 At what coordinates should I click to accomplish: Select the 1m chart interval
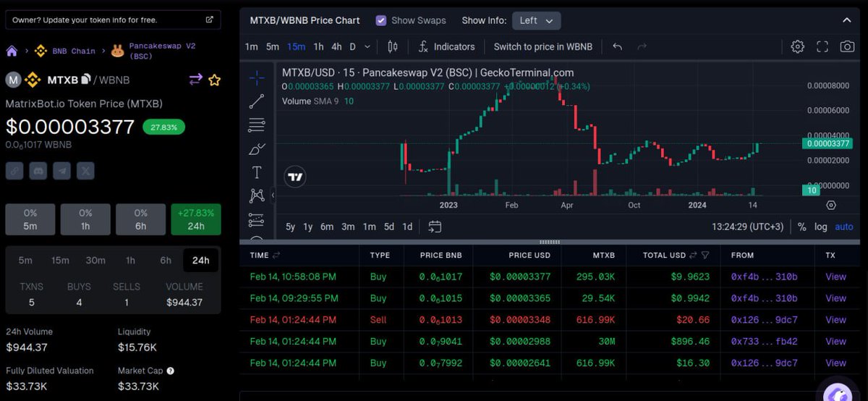[x=251, y=46]
